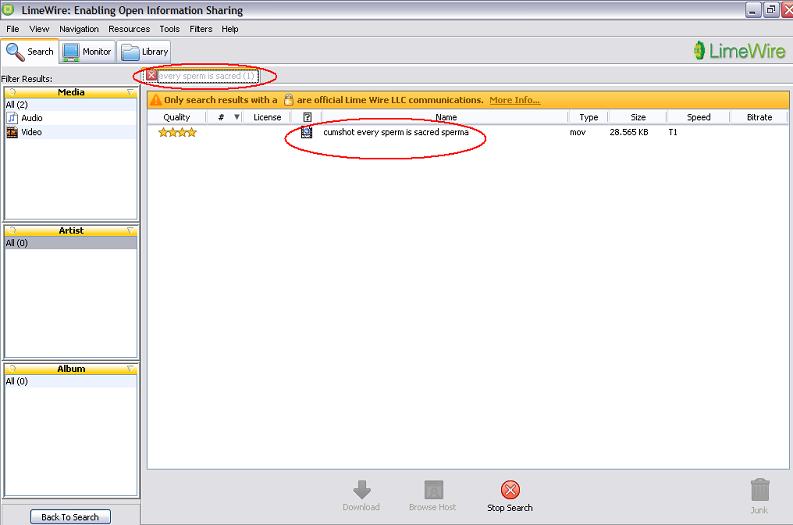Image resolution: width=793 pixels, height=525 pixels.
Task: Sort results by Speed column
Action: [698, 117]
